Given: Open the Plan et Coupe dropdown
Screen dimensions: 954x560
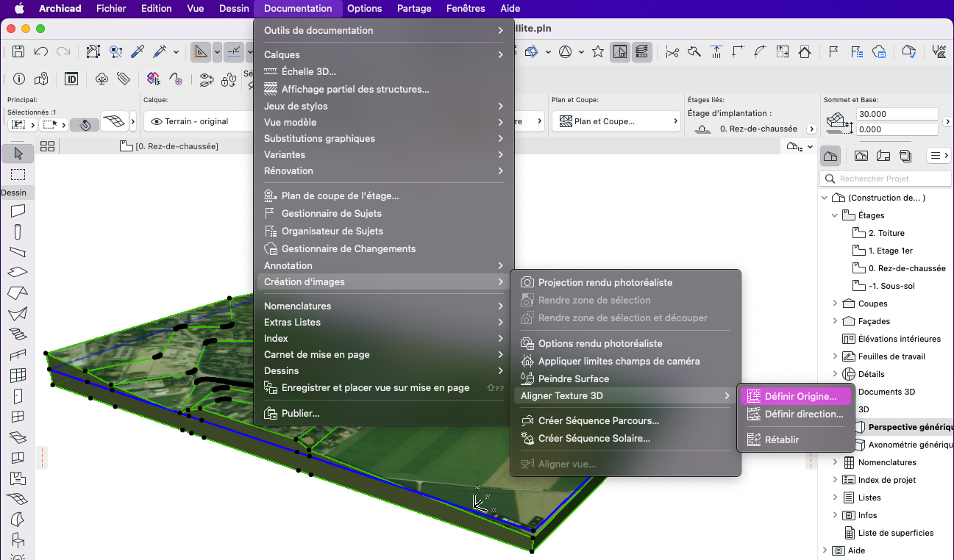Looking at the screenshot, I should click(616, 121).
